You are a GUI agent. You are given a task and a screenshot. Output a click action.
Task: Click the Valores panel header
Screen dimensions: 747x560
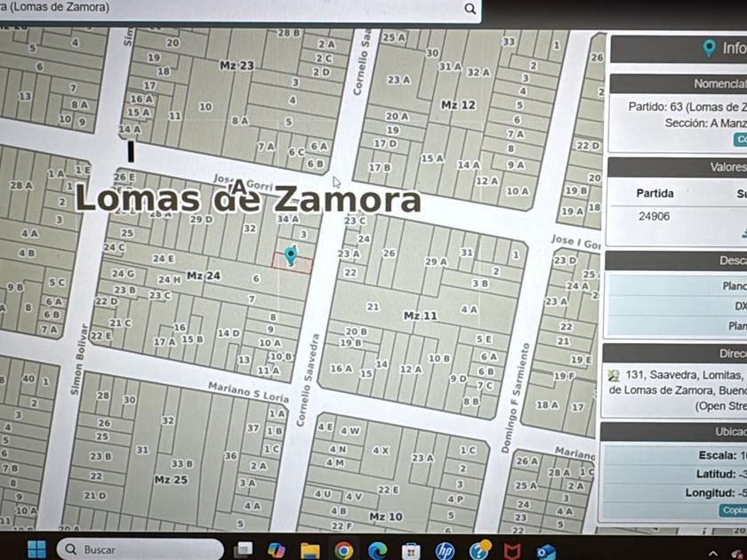678,167
